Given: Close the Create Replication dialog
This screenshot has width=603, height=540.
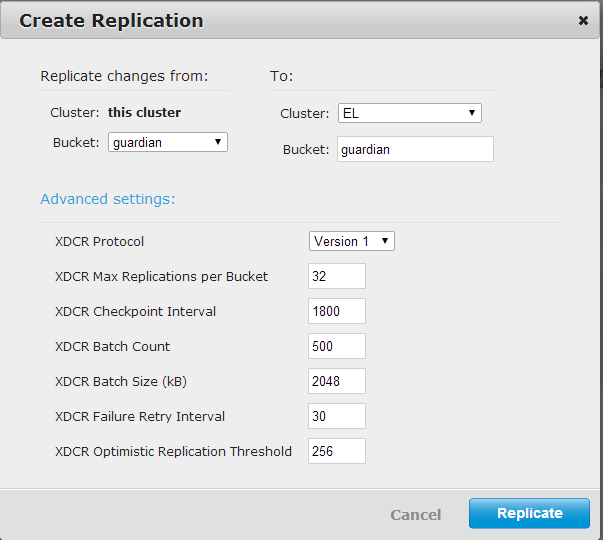Looking at the screenshot, I should pyautogui.click(x=583, y=20).
